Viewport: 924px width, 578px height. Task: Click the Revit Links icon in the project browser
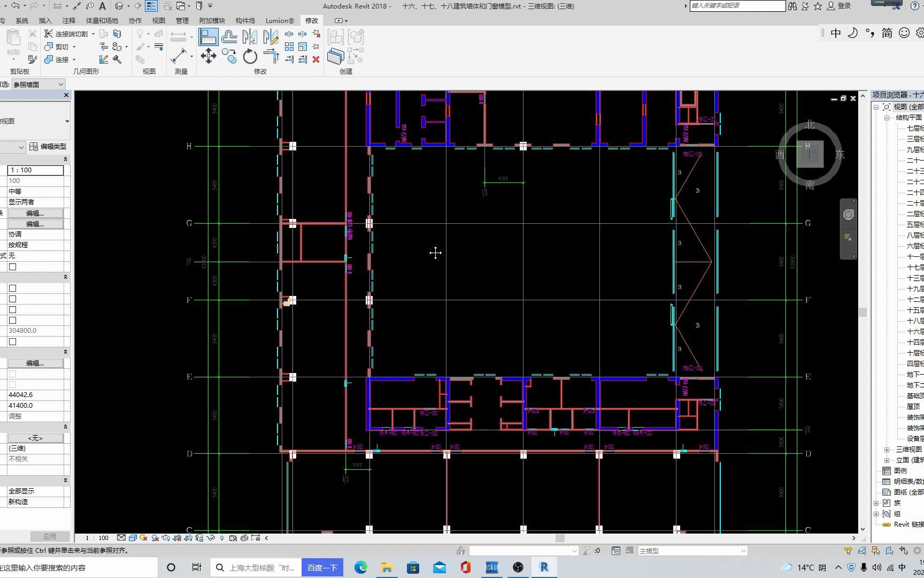point(887,524)
